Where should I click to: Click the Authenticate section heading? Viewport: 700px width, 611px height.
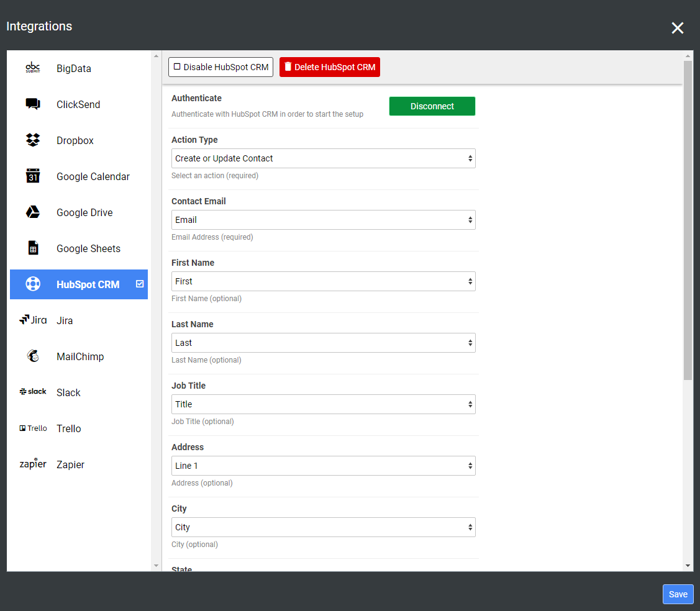(x=196, y=97)
